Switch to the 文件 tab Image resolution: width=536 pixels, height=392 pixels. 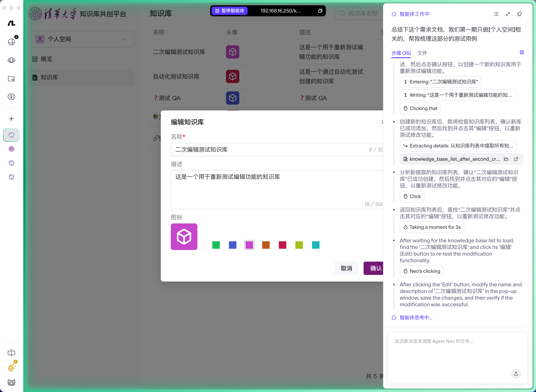point(422,53)
